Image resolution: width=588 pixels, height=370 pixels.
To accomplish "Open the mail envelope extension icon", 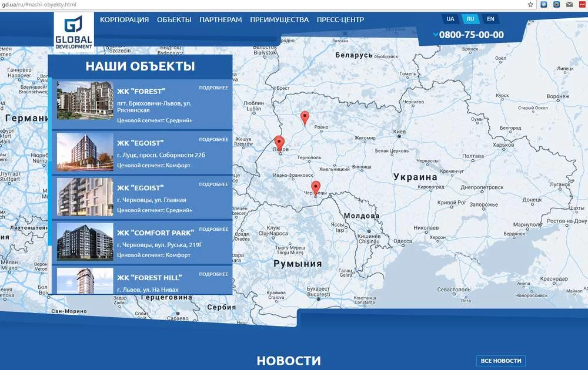I will click(569, 5).
